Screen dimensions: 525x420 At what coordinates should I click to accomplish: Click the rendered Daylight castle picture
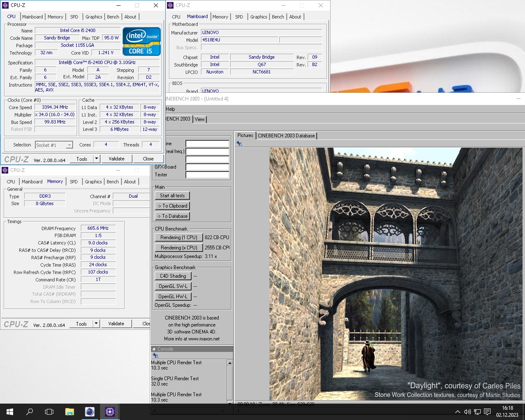point(395,274)
